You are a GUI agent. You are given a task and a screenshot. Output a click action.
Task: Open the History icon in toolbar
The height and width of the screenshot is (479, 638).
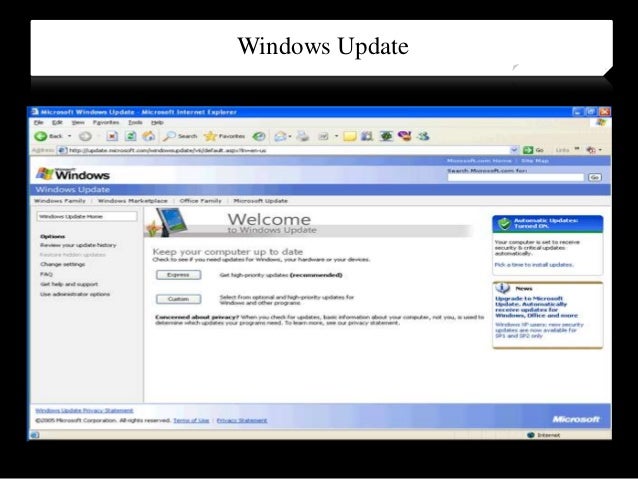(259, 136)
